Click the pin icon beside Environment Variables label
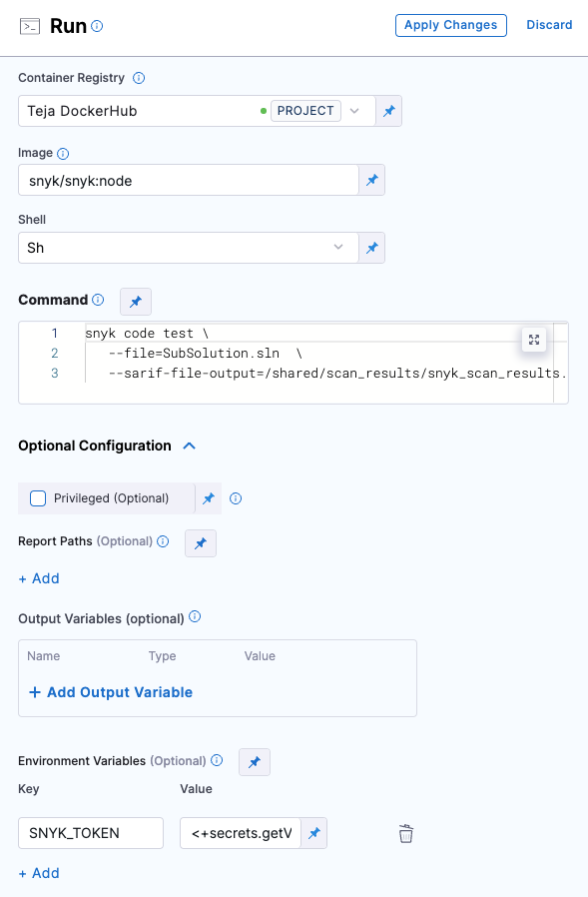 255,762
